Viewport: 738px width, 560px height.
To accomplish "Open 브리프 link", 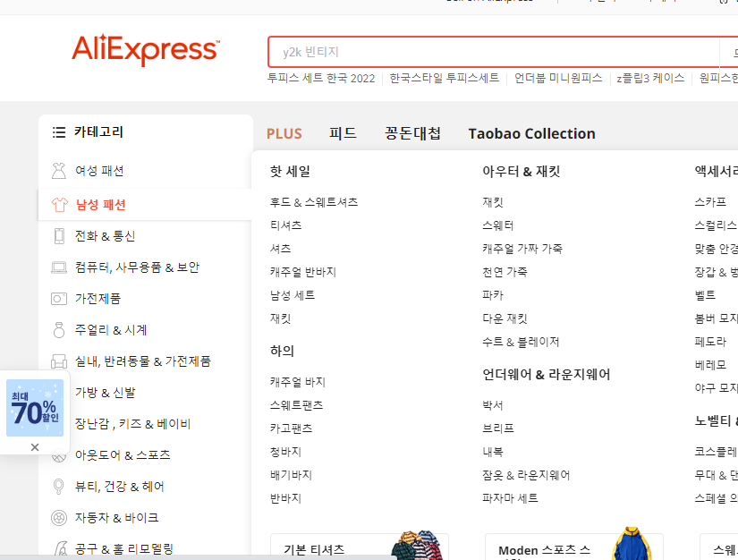I will (498, 428).
